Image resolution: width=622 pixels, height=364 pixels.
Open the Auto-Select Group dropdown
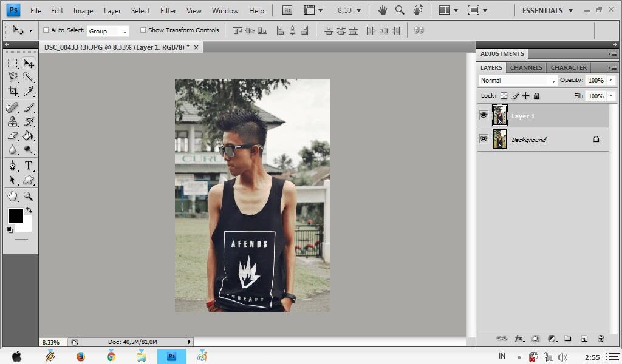108,31
